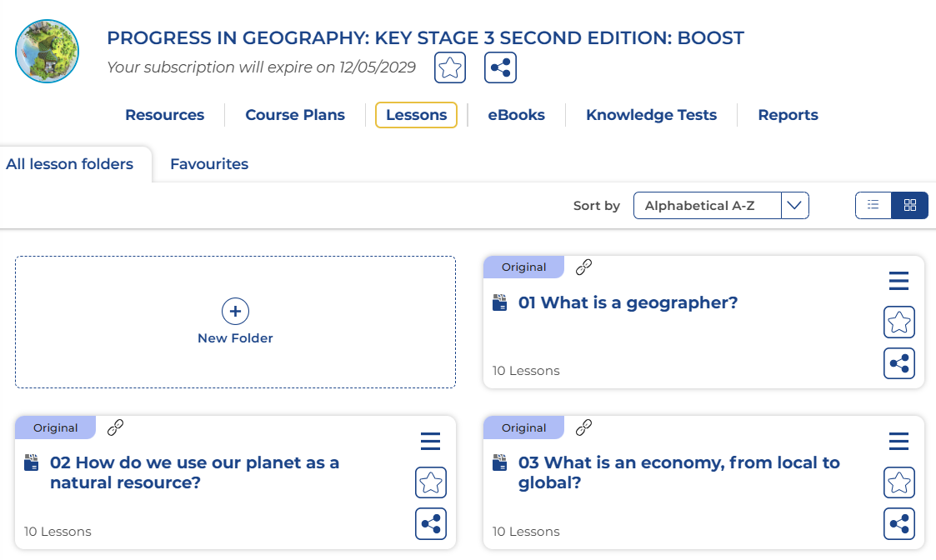
Task: Share the '01 What is a geographer?' folder
Action: coord(899,363)
